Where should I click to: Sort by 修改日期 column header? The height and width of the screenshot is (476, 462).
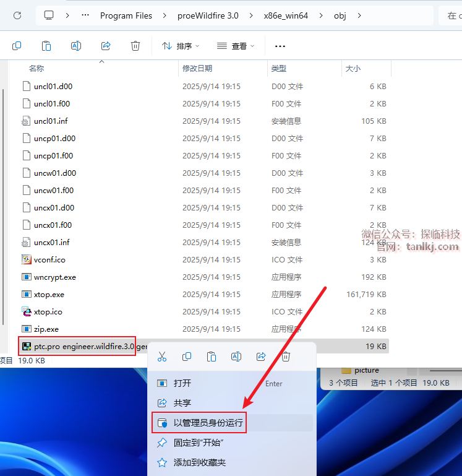click(197, 68)
